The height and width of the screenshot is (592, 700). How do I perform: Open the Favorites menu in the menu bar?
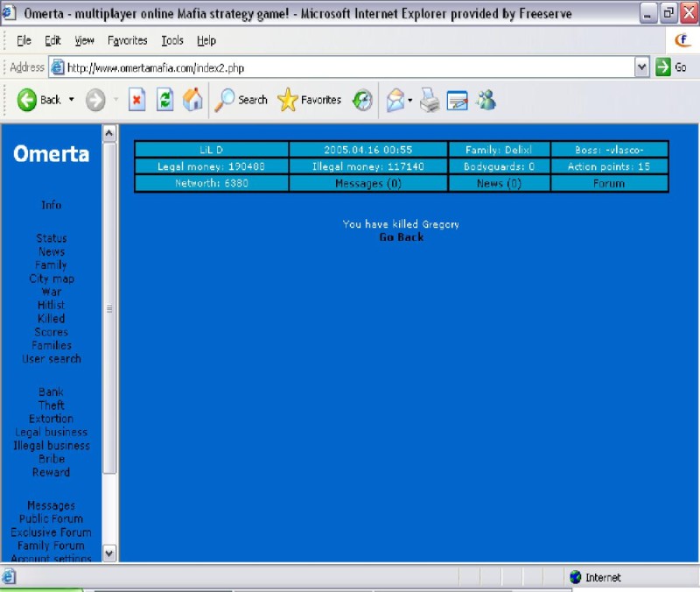click(x=128, y=40)
